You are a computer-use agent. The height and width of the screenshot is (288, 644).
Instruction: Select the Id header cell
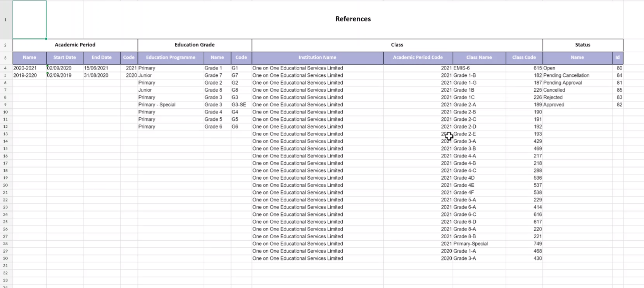(x=618, y=57)
